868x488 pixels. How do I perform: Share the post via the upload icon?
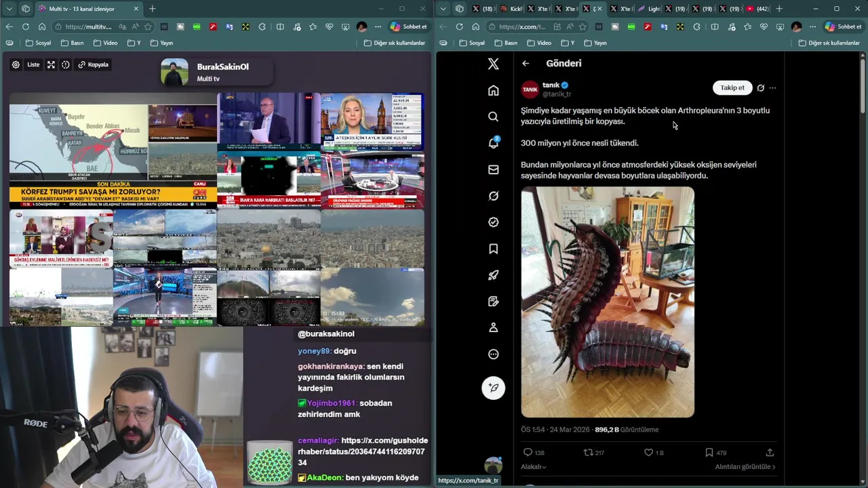coord(770,452)
